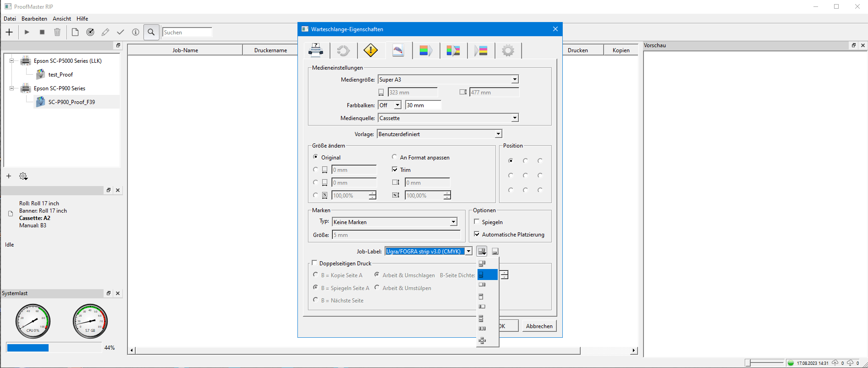This screenshot has width=868, height=368.
Task: Enable the Spiegeln checkbox
Action: click(477, 222)
